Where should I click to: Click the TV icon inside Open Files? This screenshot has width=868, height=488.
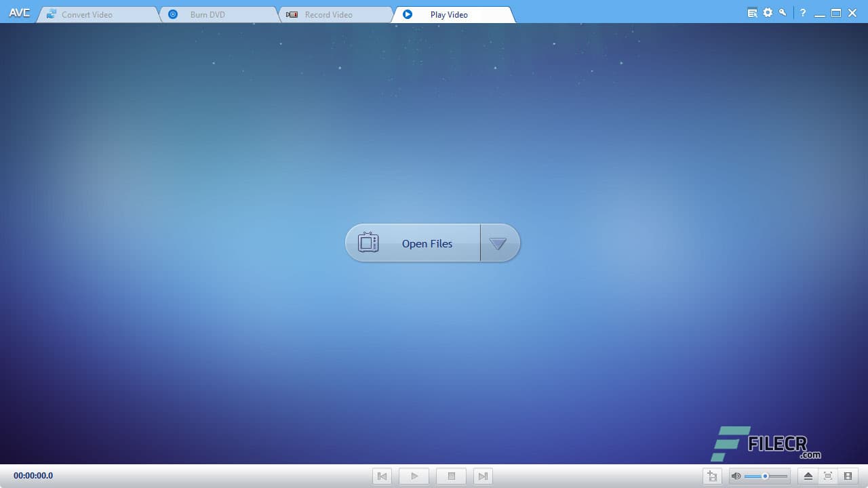coord(368,242)
